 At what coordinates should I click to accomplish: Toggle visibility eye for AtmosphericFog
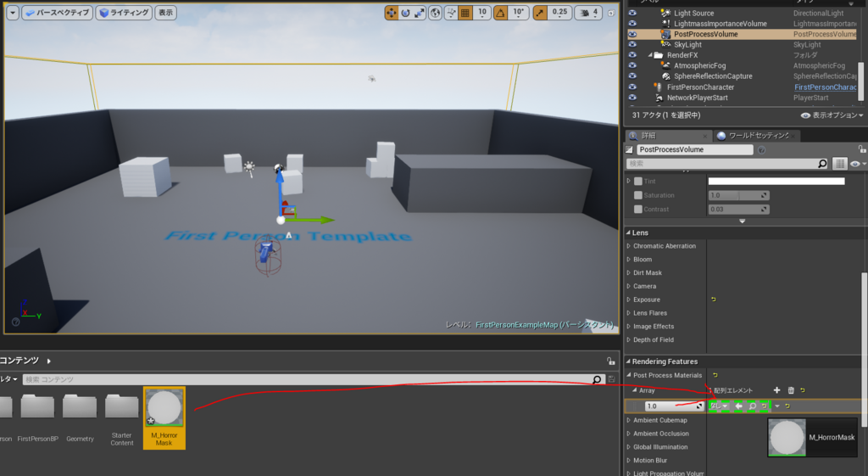(632, 65)
